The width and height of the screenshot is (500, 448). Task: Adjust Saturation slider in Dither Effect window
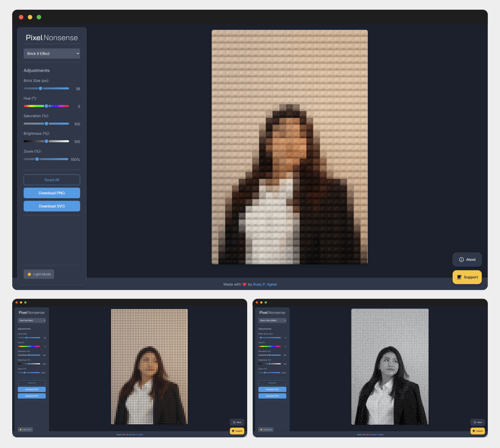pyautogui.click(x=270, y=355)
